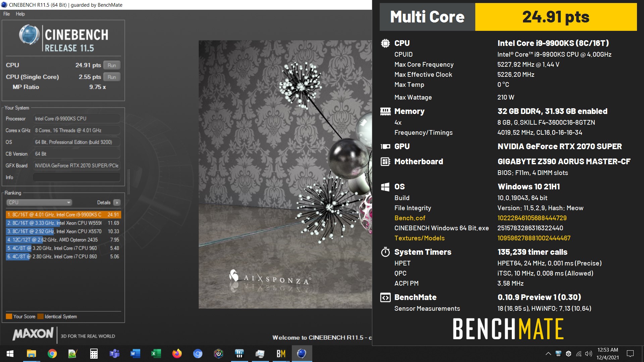
Task: Expand the CPU ranking dropdown
Action: click(39, 202)
